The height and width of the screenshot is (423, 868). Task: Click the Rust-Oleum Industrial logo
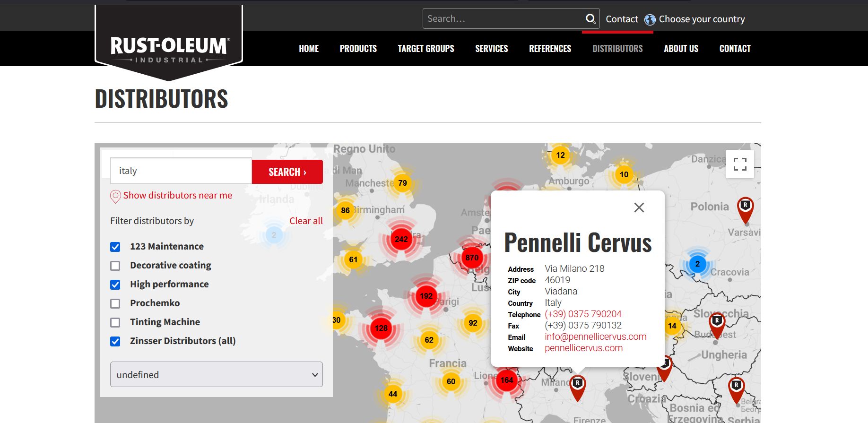point(169,48)
